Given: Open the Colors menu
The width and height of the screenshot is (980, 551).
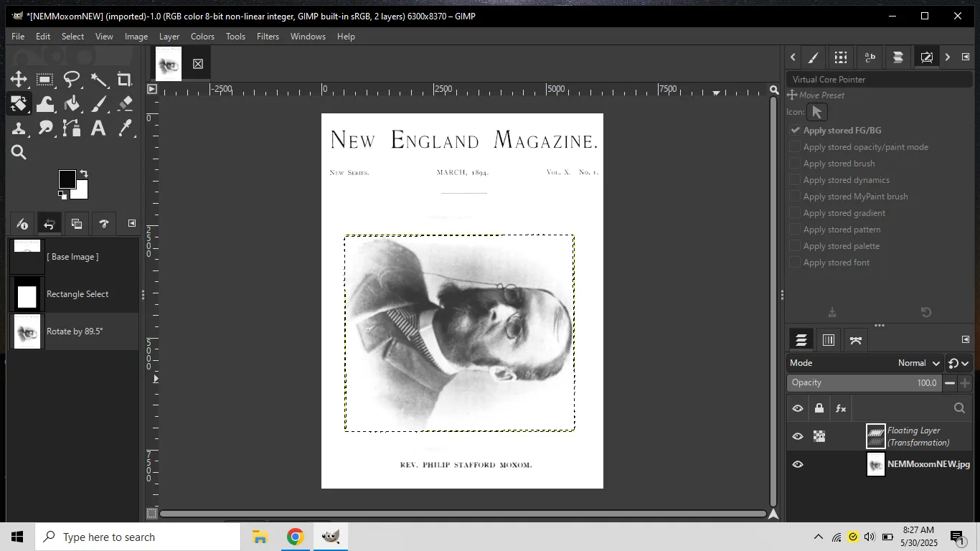Looking at the screenshot, I should (202, 37).
